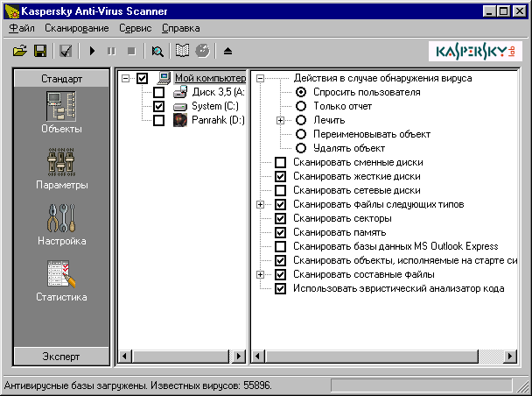Uncheck the System (C:) checkbox

click(158, 106)
